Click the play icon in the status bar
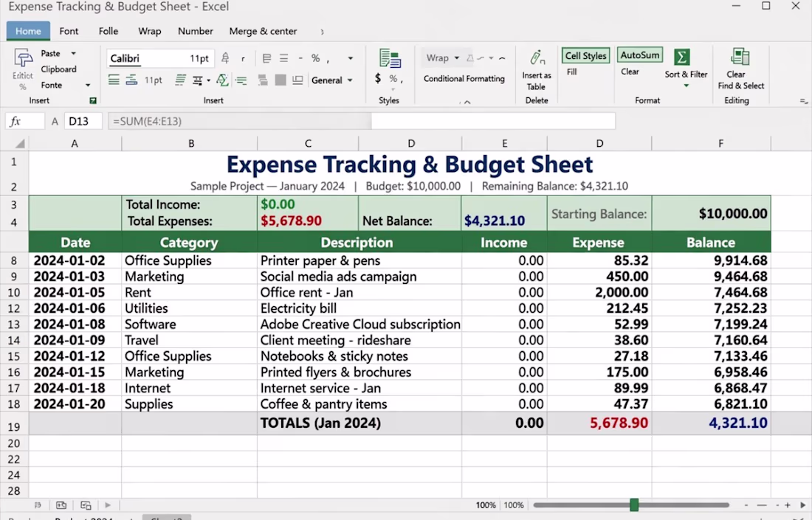812x520 pixels. (108, 505)
